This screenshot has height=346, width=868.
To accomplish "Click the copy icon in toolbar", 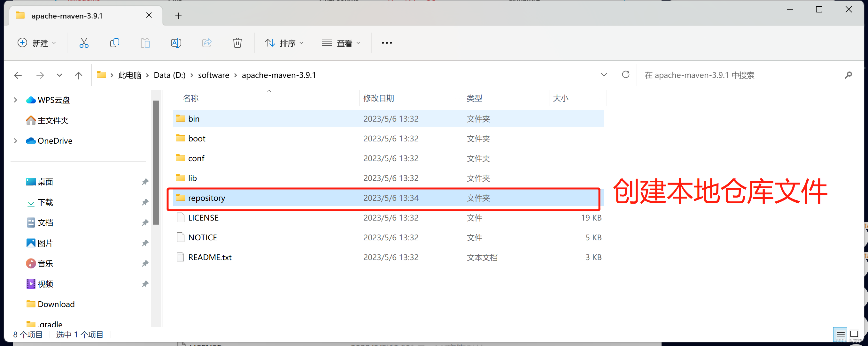I will tap(115, 43).
